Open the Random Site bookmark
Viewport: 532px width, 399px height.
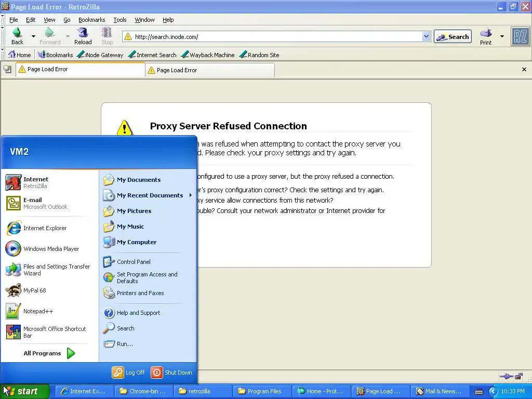(x=259, y=55)
